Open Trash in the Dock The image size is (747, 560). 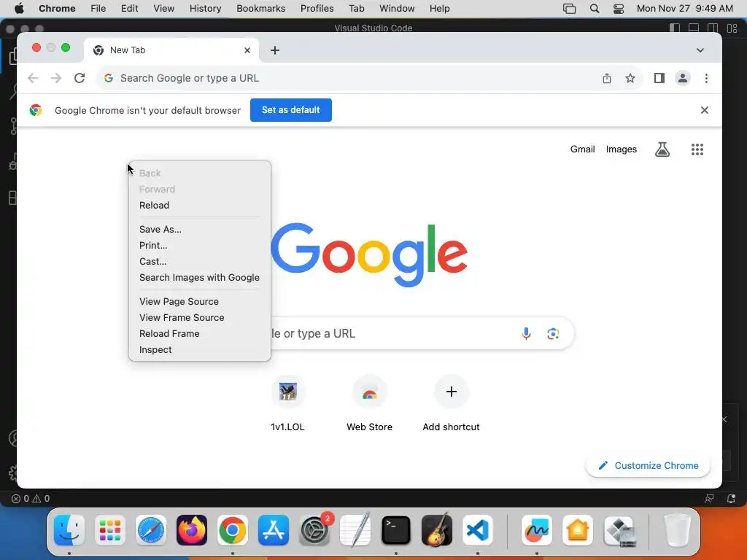coord(677,530)
